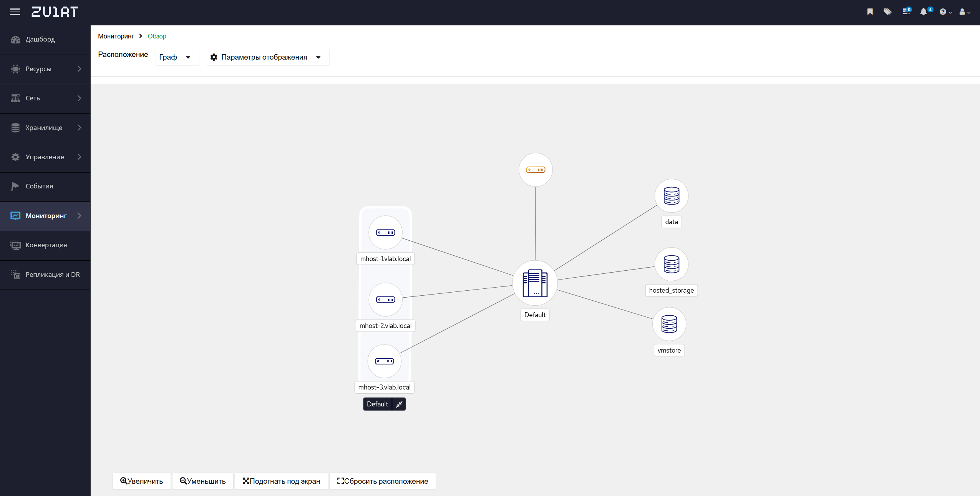Click Сбросить расположение button

click(x=383, y=481)
